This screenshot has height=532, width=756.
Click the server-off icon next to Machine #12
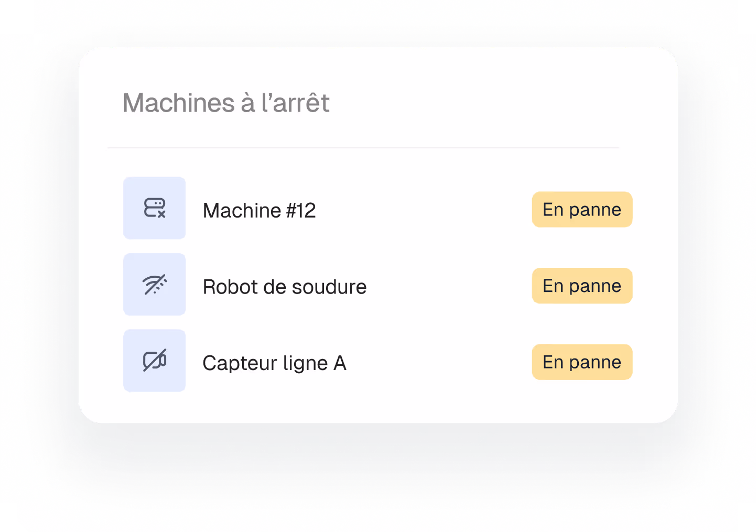click(x=154, y=208)
